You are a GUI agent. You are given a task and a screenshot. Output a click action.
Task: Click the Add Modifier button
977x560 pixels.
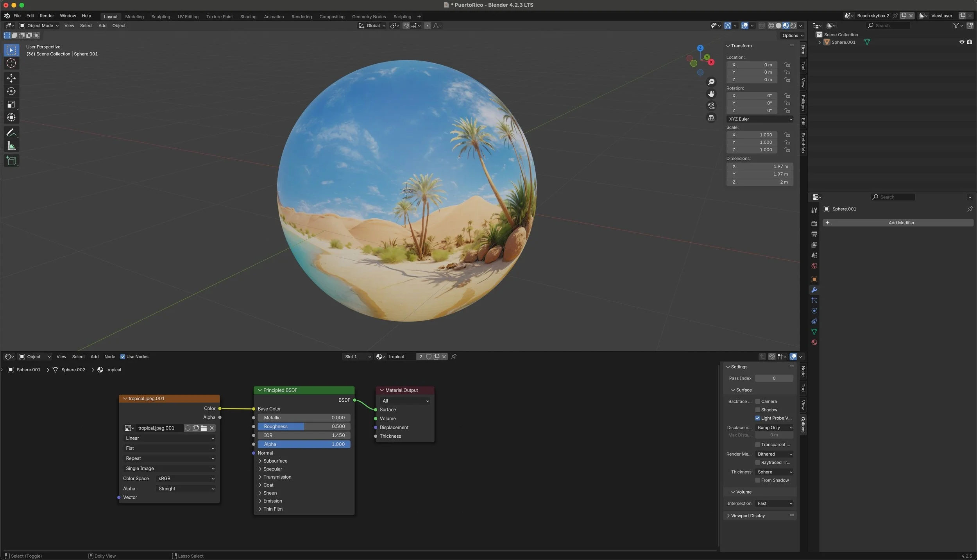898,223
